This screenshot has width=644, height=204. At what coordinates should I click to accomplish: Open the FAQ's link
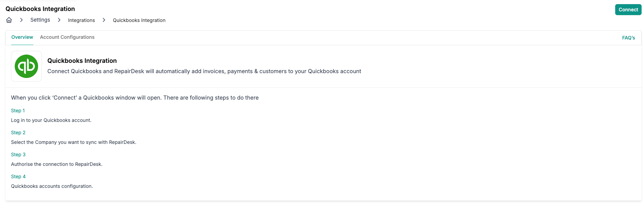tap(628, 38)
